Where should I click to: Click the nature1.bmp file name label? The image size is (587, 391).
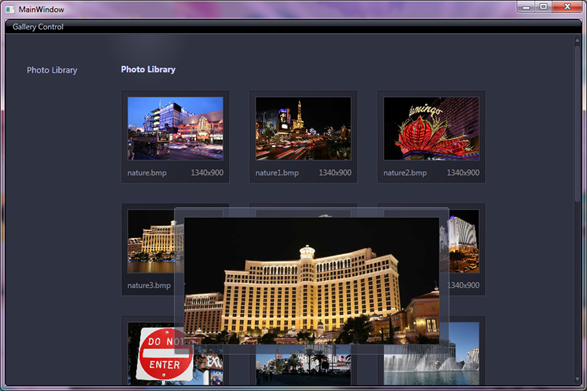[277, 173]
